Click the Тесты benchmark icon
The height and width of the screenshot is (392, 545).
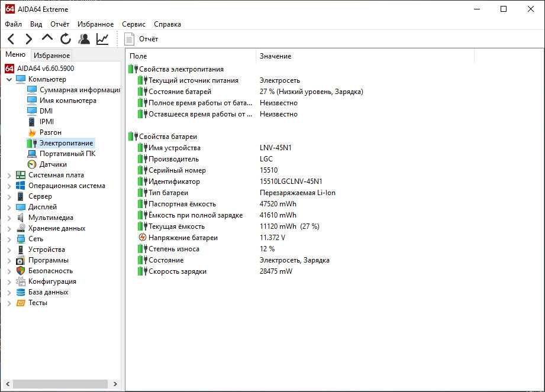click(x=21, y=303)
